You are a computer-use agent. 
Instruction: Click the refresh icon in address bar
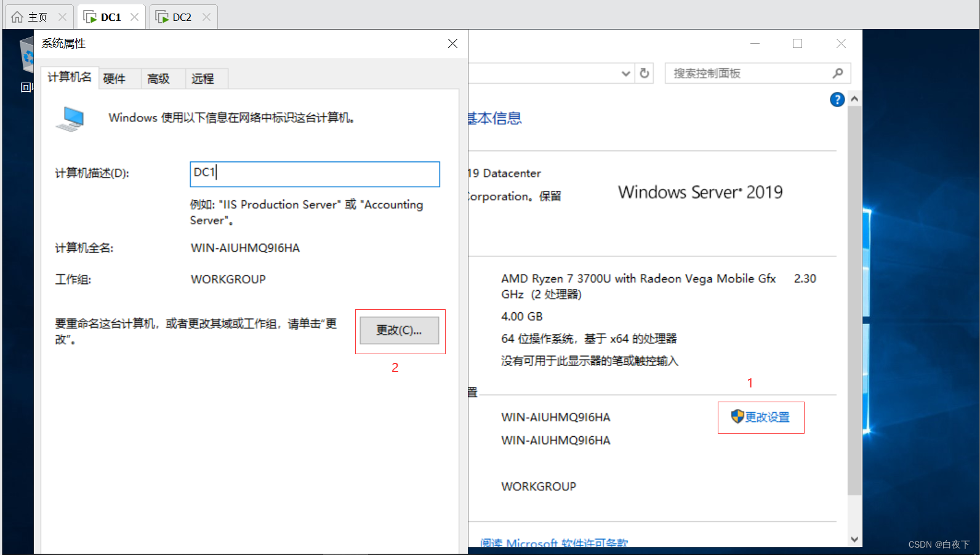point(645,73)
